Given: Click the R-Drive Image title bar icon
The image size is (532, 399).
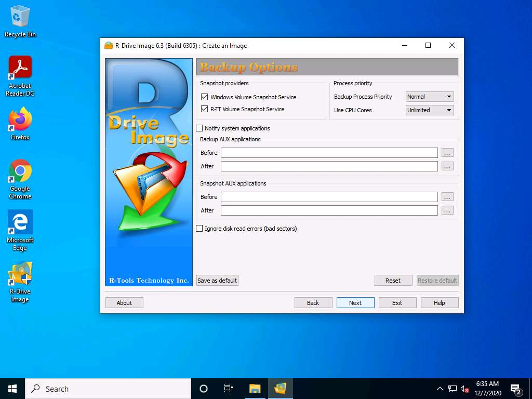Looking at the screenshot, I should click(x=109, y=46).
